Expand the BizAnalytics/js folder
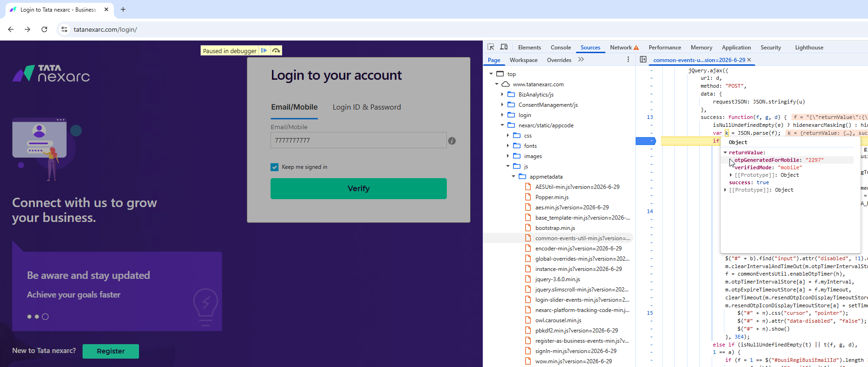 [502, 95]
